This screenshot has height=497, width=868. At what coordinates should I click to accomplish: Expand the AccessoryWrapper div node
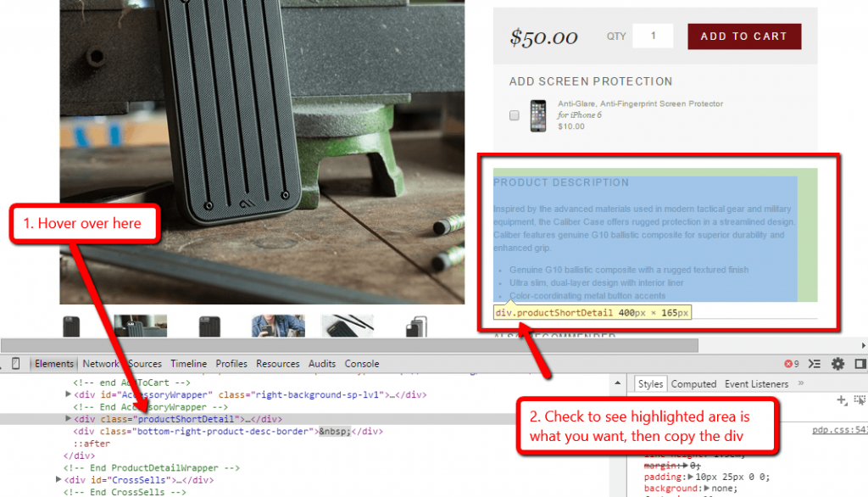coord(68,394)
